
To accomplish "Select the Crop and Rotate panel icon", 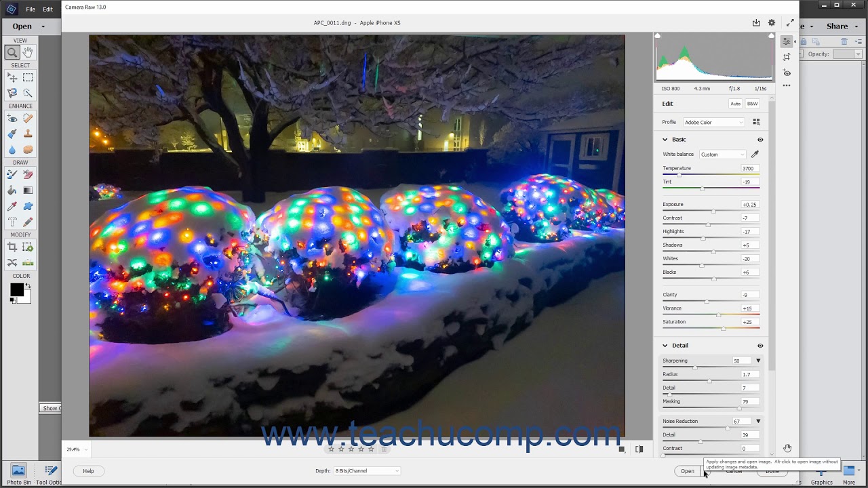I will click(787, 57).
